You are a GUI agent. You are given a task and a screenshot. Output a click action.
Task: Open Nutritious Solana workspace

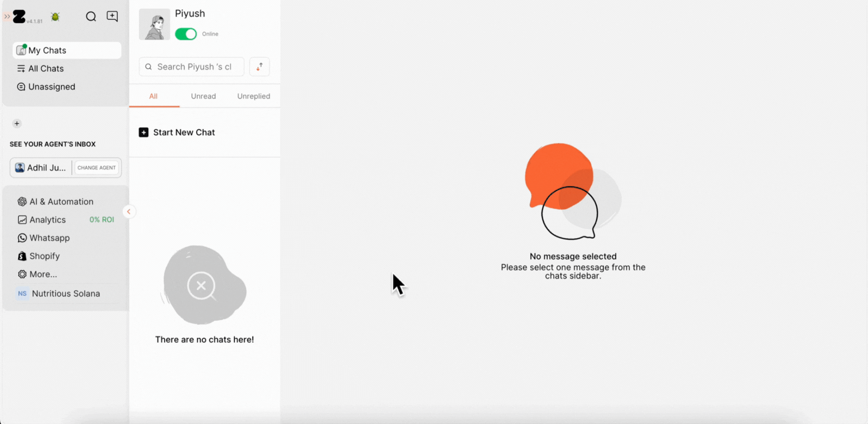point(66,293)
